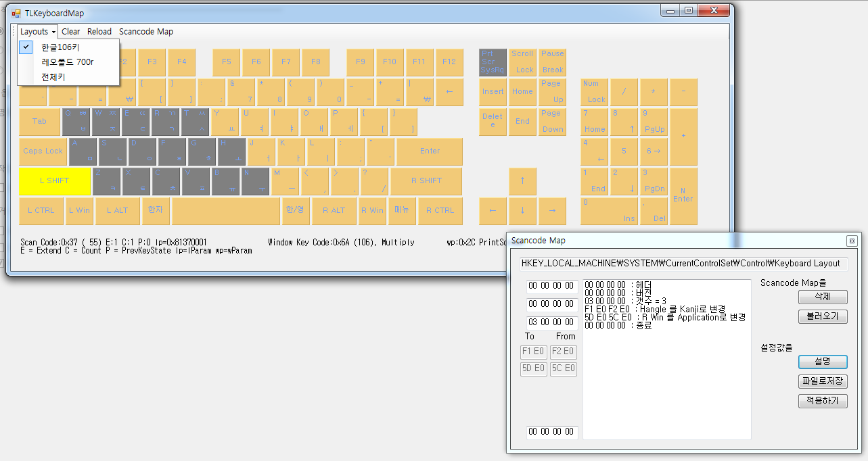The height and width of the screenshot is (461, 868).
Task: Open Scancode Map from the toolbar
Action: [146, 32]
